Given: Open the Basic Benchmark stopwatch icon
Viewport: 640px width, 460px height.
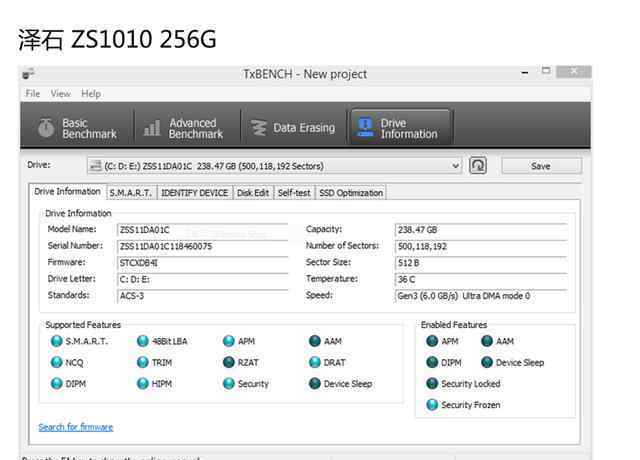Looking at the screenshot, I should click(46, 128).
